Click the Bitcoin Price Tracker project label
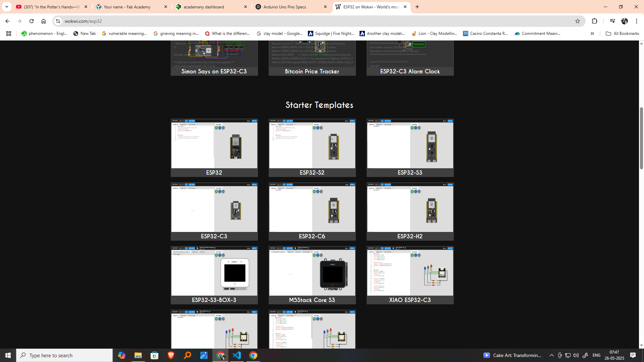 [x=312, y=71]
